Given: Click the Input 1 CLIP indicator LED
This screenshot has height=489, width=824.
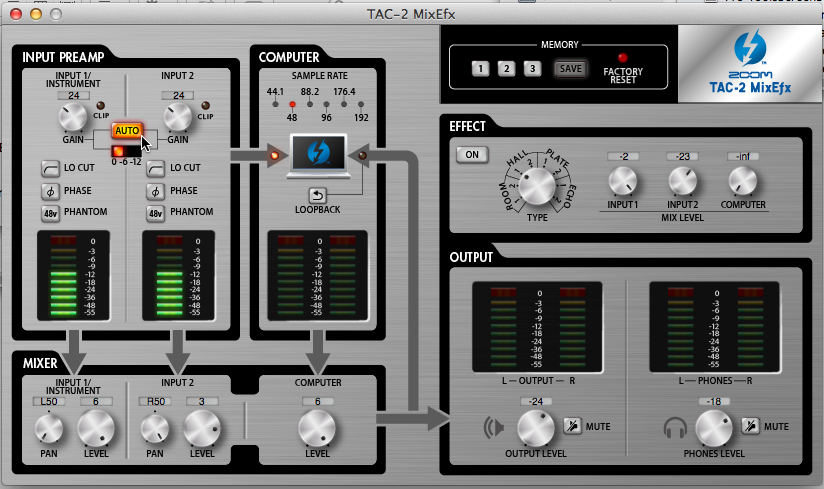Looking at the screenshot, I should (100, 106).
